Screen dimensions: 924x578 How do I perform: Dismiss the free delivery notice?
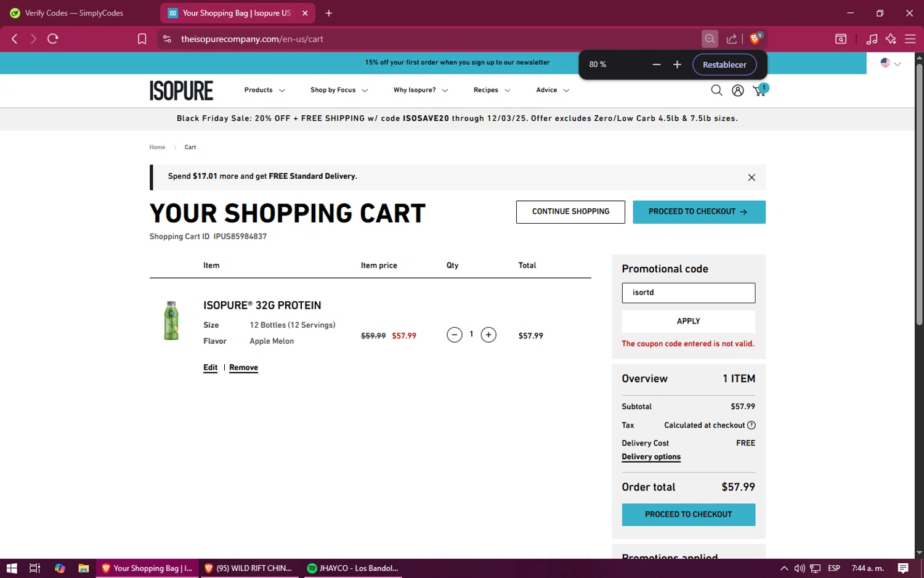coord(752,177)
